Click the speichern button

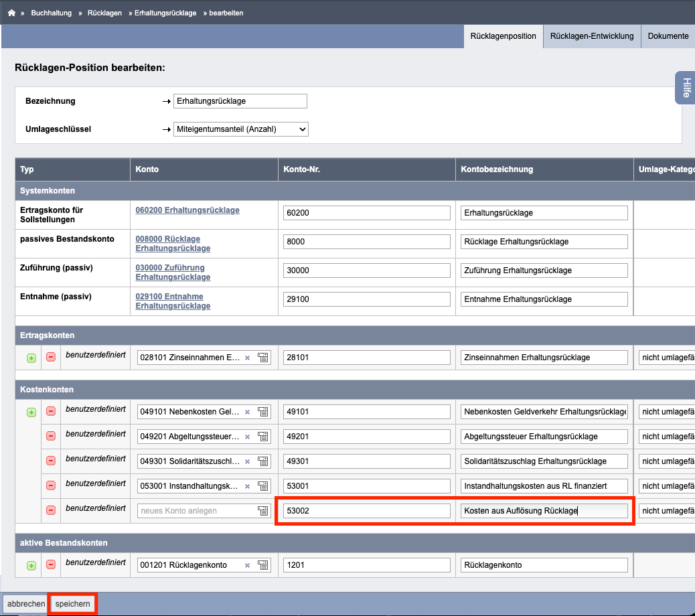[73, 603]
